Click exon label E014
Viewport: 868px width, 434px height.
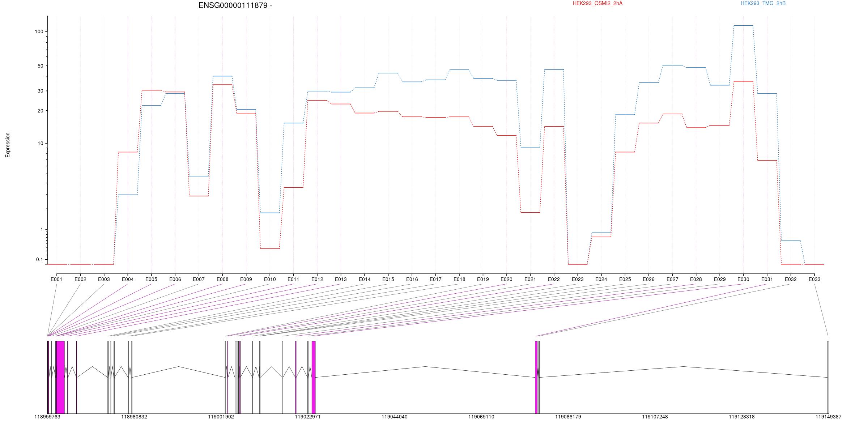(365, 279)
